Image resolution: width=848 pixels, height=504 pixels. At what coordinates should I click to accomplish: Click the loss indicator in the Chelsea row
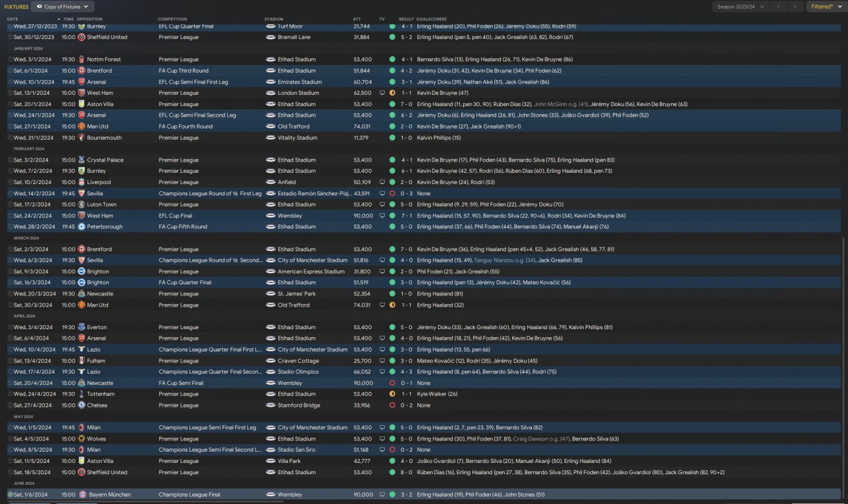pos(392,405)
